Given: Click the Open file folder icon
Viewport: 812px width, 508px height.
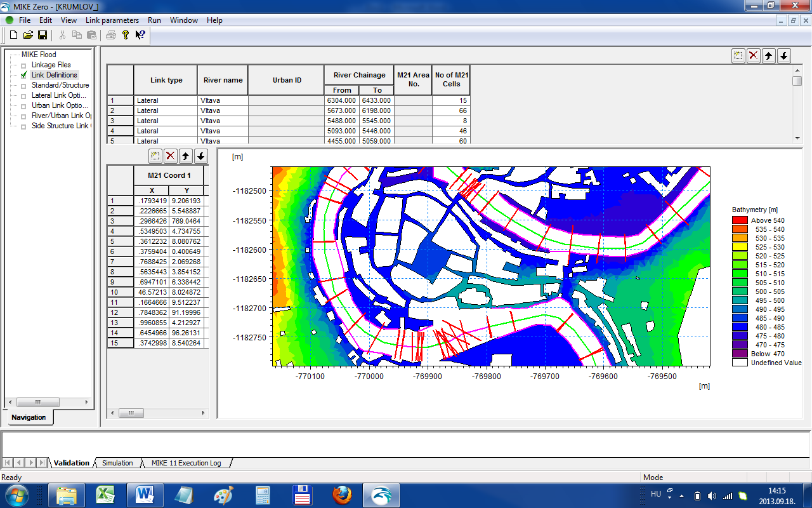Looking at the screenshot, I should point(28,35).
